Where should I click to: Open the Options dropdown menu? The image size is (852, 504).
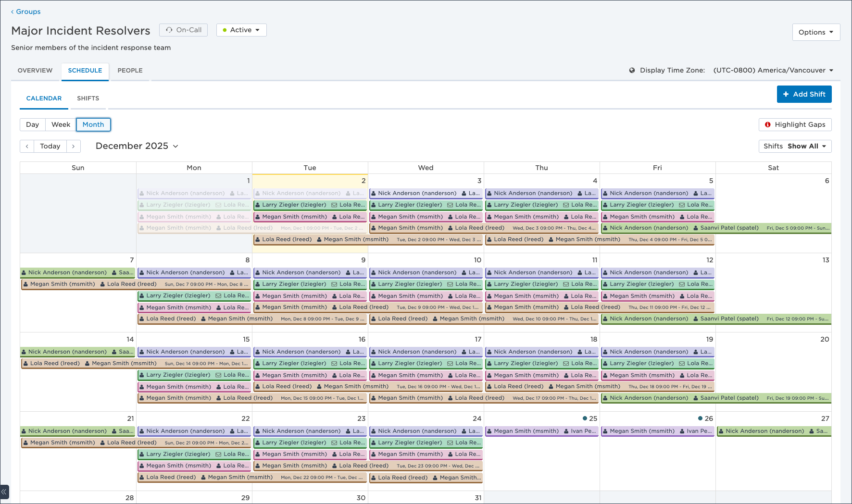(x=816, y=32)
